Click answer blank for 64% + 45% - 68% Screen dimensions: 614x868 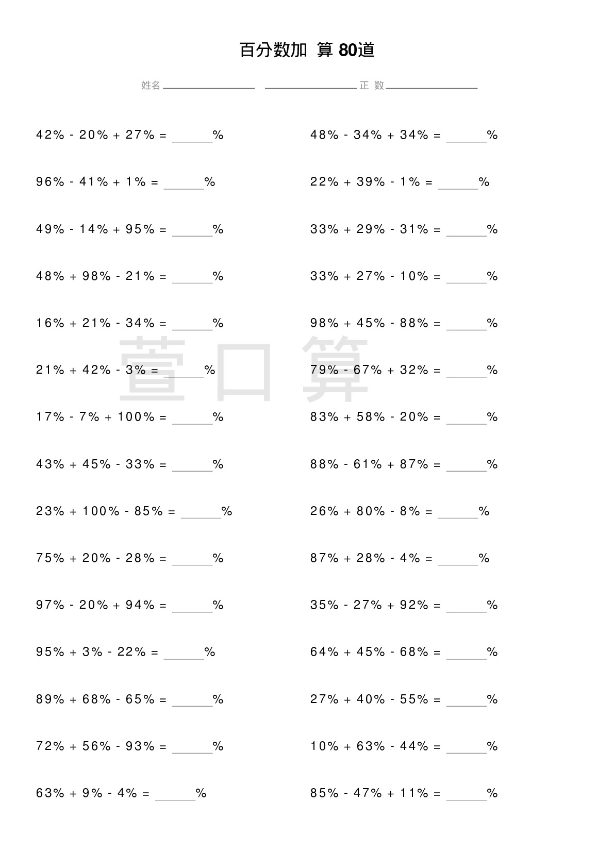(x=467, y=653)
